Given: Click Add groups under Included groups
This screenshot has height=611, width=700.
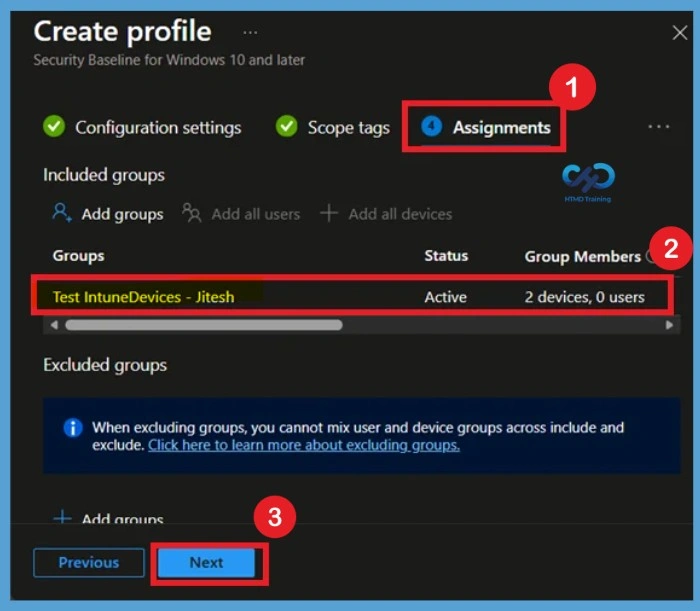Looking at the screenshot, I should point(122,214).
